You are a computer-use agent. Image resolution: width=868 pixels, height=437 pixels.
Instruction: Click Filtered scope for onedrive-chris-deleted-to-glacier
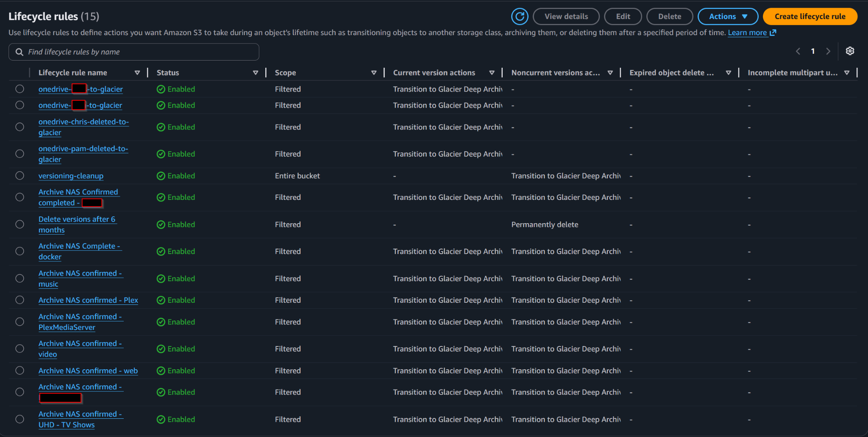coord(288,127)
